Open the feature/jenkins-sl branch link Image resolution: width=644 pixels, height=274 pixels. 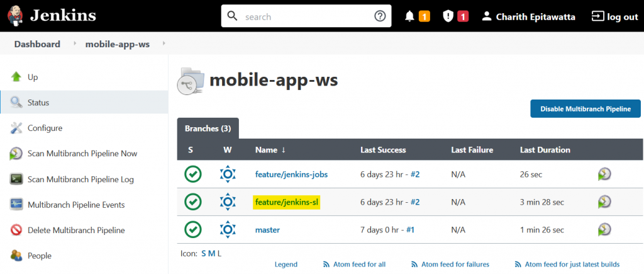(287, 202)
